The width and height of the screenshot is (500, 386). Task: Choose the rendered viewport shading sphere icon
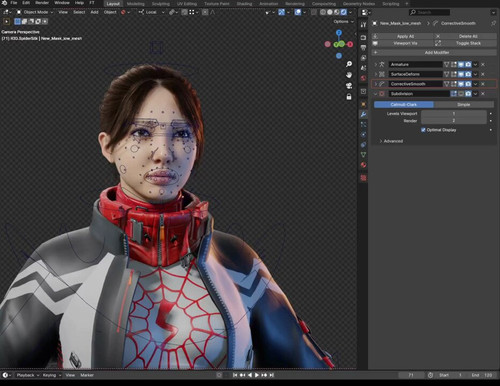(x=343, y=12)
